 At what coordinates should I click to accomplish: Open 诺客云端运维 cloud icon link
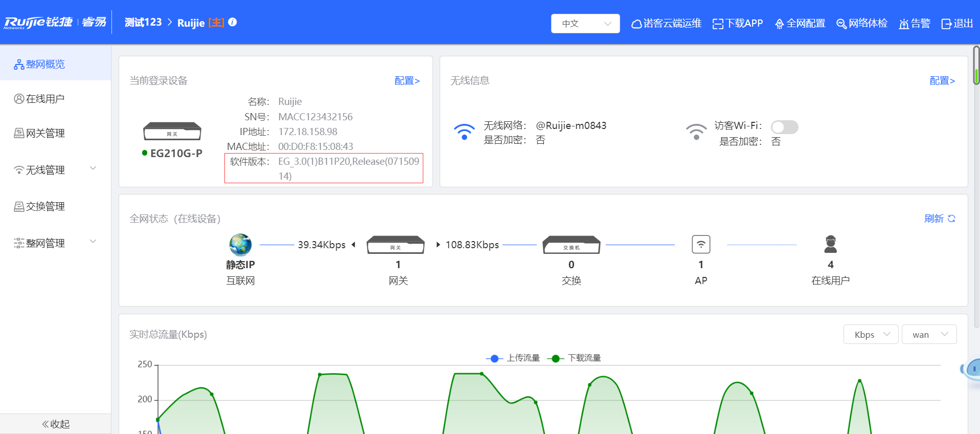667,24
